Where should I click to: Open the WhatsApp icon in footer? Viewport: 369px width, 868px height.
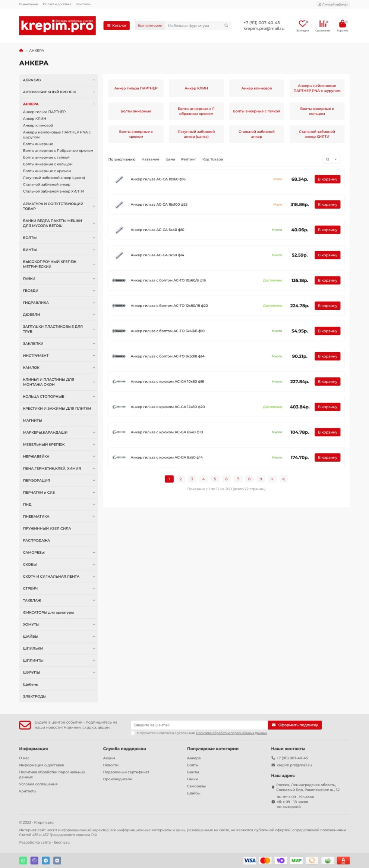coord(23,860)
